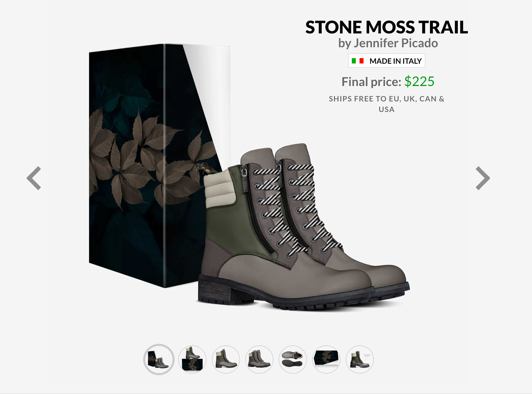
Task: Click the Final price label
Action: coord(371,82)
